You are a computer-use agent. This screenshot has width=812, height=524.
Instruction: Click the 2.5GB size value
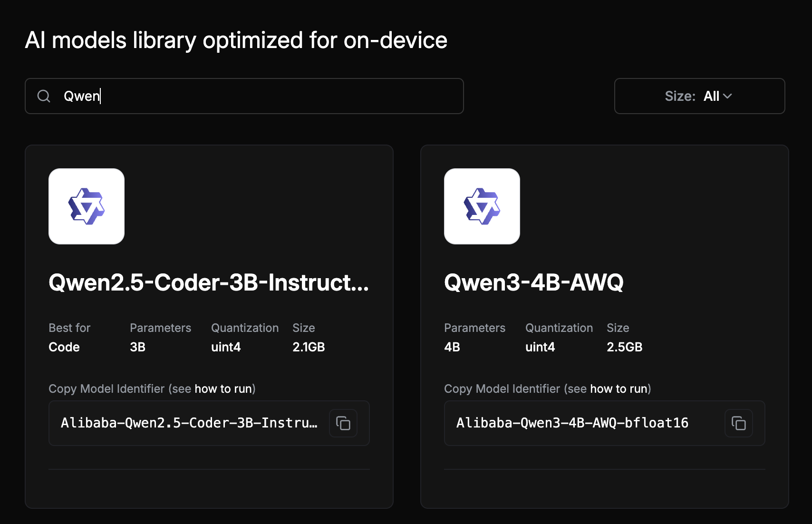(x=624, y=347)
